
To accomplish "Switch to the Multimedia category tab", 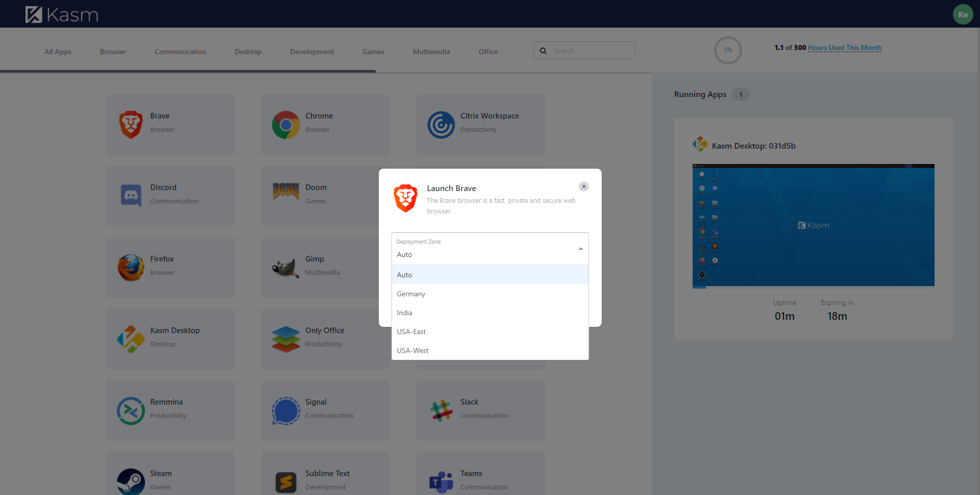I will [x=431, y=52].
